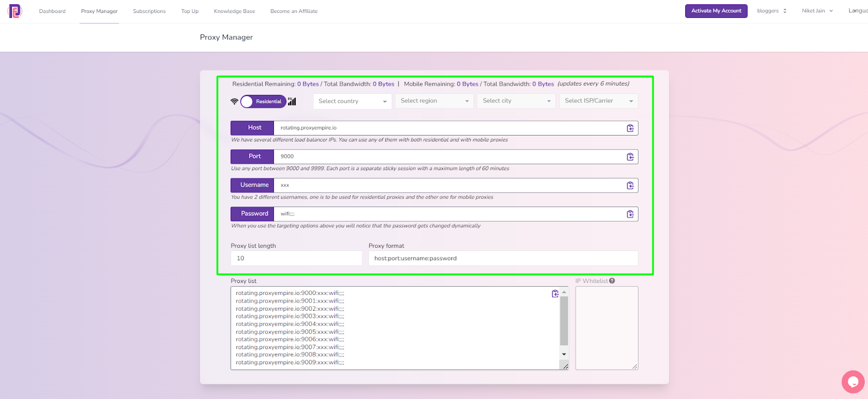
Task: Copy the Port value with its clipboard icon
Action: click(630, 157)
